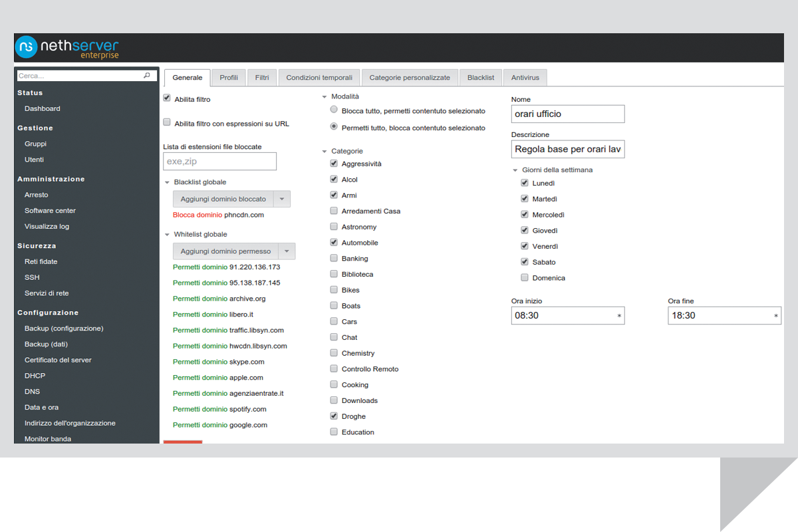Screen dimensions: 798x532
Task: Open the Filtri tab
Action: 262,78
